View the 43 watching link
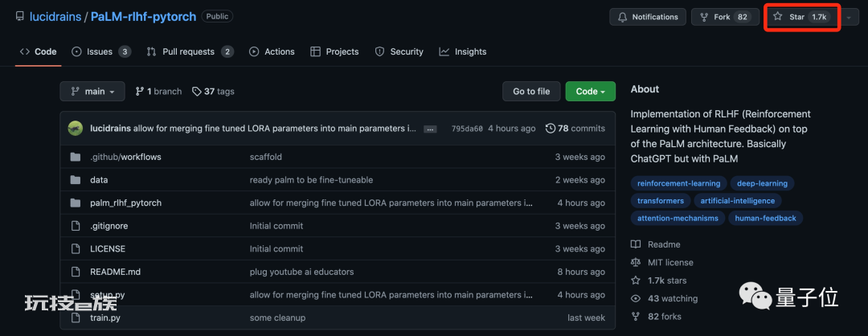The image size is (868, 336). [665, 298]
